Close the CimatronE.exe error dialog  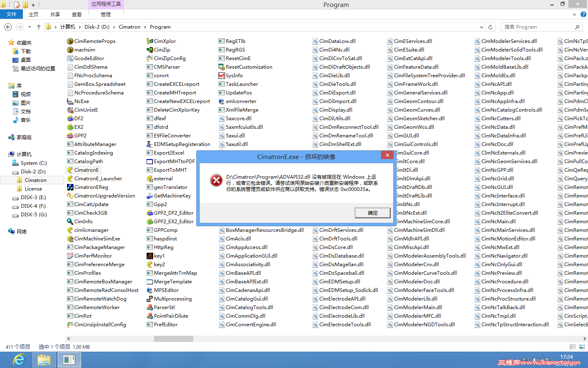(x=387, y=155)
